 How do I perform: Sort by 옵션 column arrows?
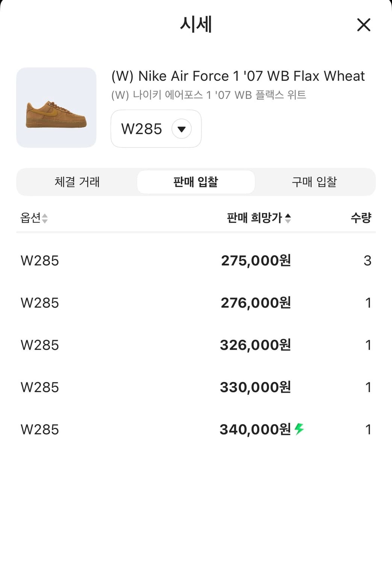click(x=45, y=218)
